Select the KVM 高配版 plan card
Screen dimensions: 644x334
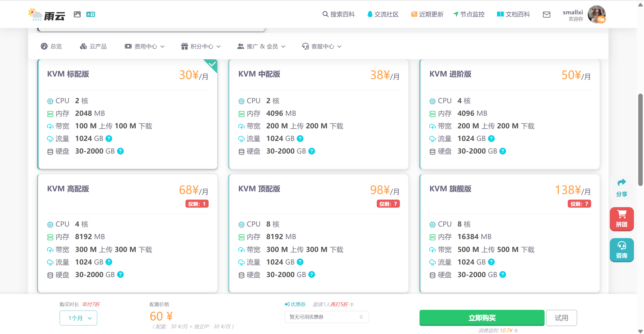(127, 233)
